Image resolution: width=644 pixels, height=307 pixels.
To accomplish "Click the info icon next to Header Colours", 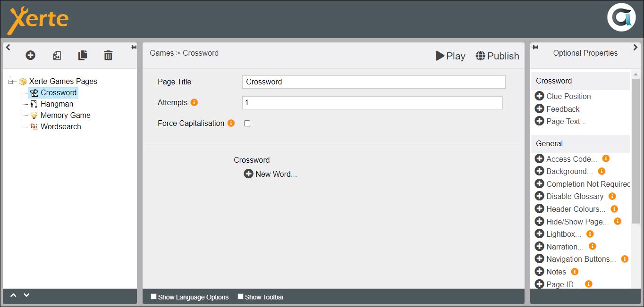I will (614, 209).
